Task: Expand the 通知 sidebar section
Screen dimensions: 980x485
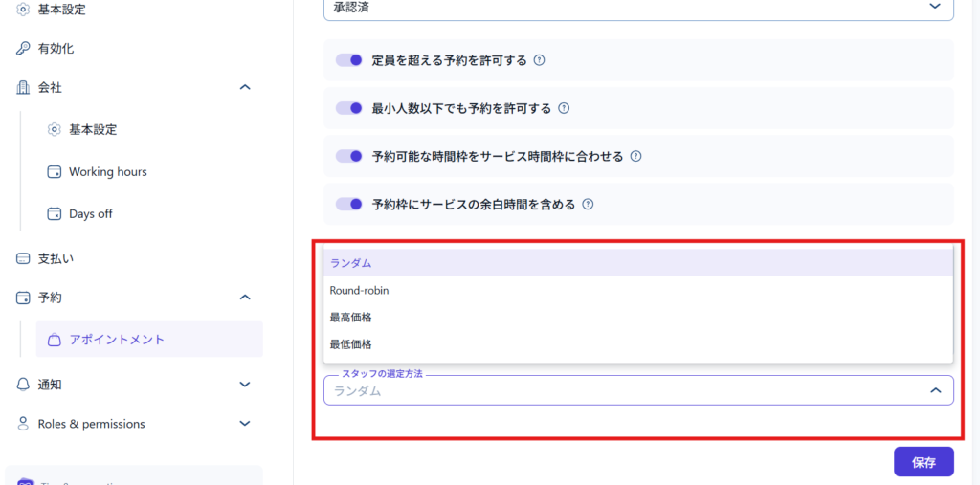Action: pyautogui.click(x=245, y=385)
